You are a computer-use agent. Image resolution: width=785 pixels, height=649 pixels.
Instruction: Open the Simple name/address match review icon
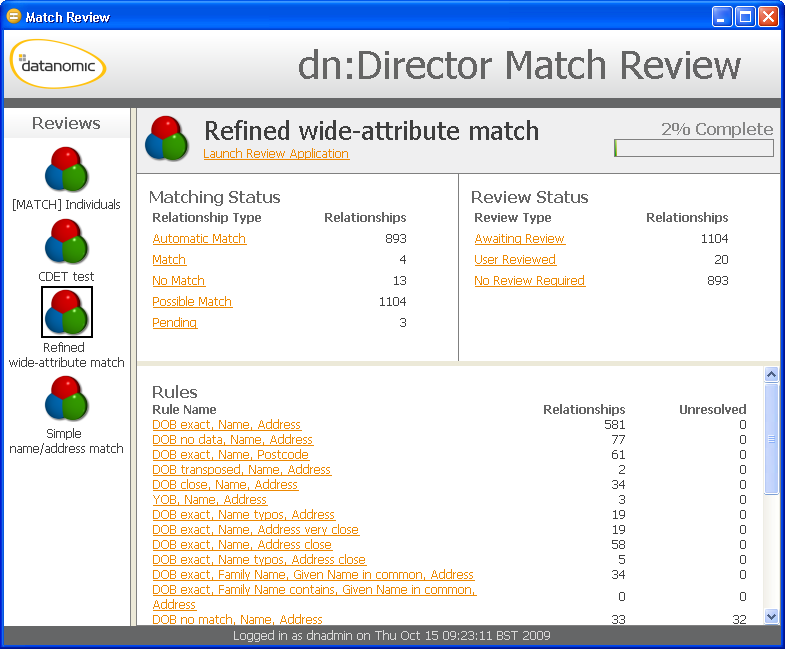(x=67, y=399)
